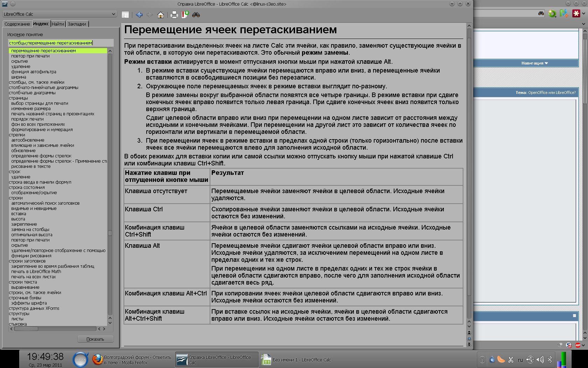Switch to the Содержание tab

pyautogui.click(x=17, y=24)
